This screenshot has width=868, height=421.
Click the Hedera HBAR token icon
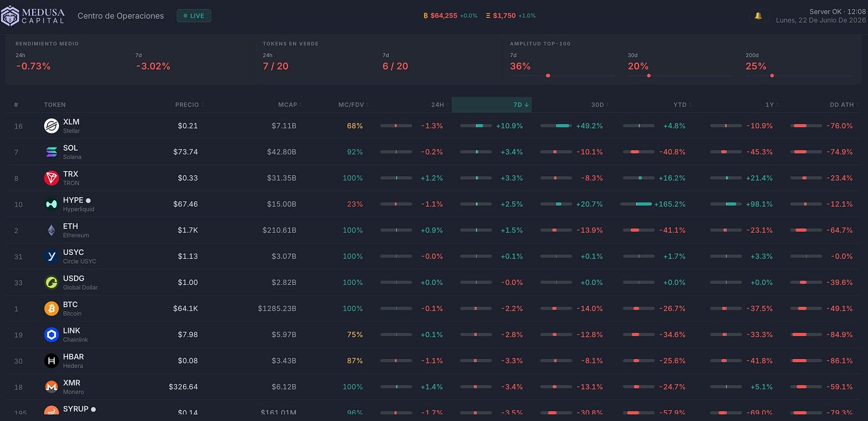coord(51,361)
